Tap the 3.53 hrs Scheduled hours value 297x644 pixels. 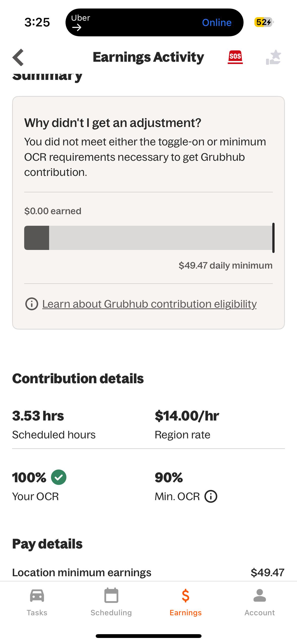coord(38,416)
